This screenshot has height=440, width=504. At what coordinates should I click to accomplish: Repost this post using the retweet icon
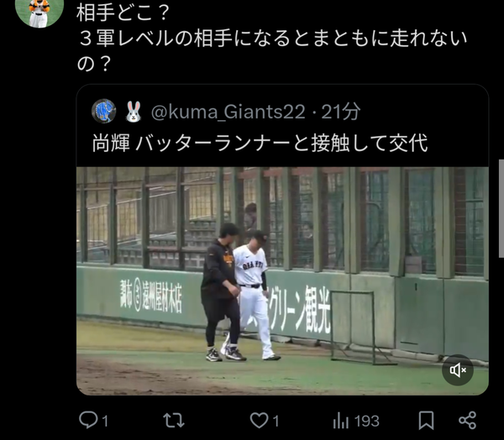tap(174, 420)
